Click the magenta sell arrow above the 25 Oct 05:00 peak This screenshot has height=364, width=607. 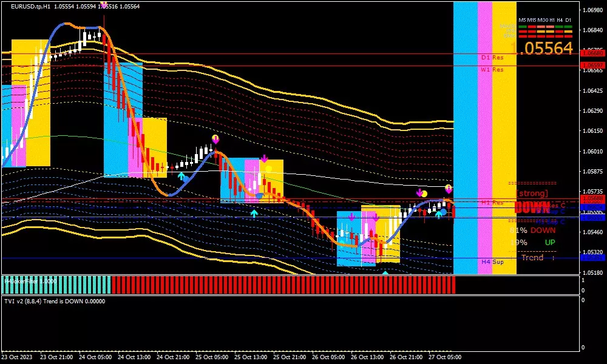pyautogui.click(x=215, y=139)
